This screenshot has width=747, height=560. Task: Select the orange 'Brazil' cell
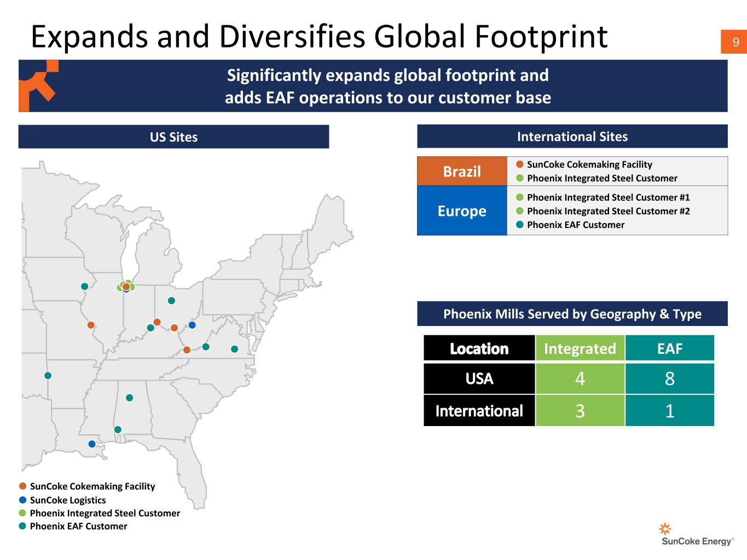pos(462,171)
